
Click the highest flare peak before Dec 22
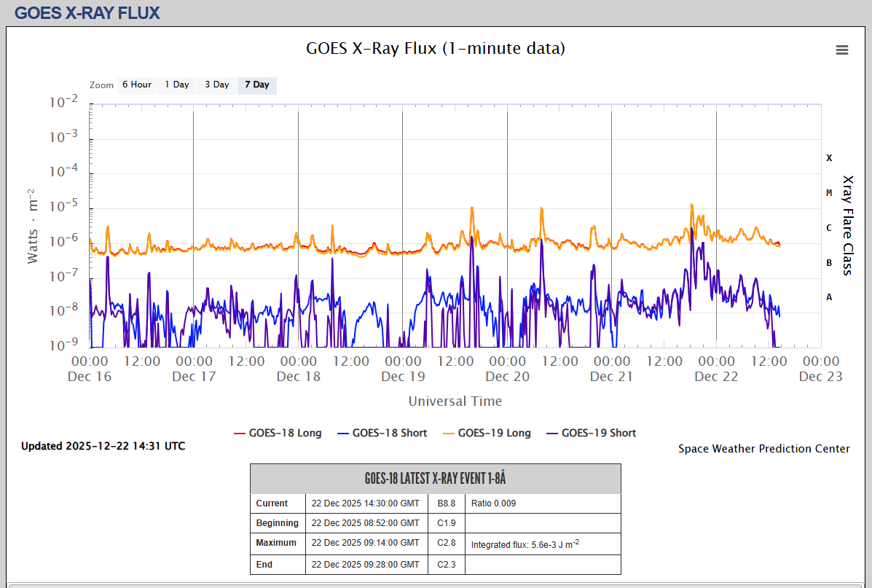click(691, 205)
